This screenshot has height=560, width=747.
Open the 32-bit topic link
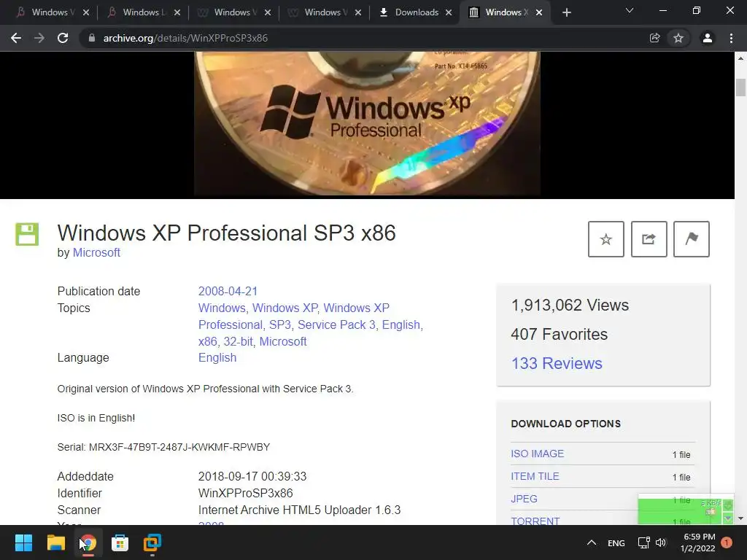coord(239,341)
